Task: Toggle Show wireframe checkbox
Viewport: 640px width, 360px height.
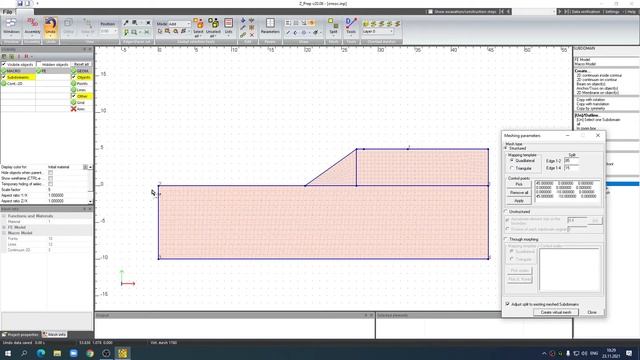Action: tap(50, 178)
